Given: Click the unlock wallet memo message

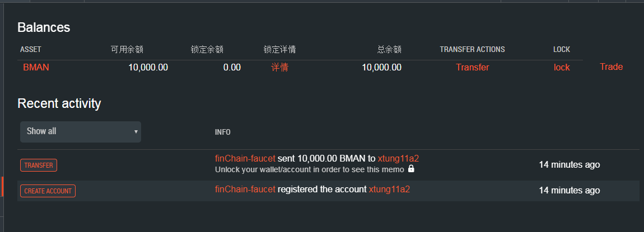Looking at the screenshot, I should click(x=310, y=169).
